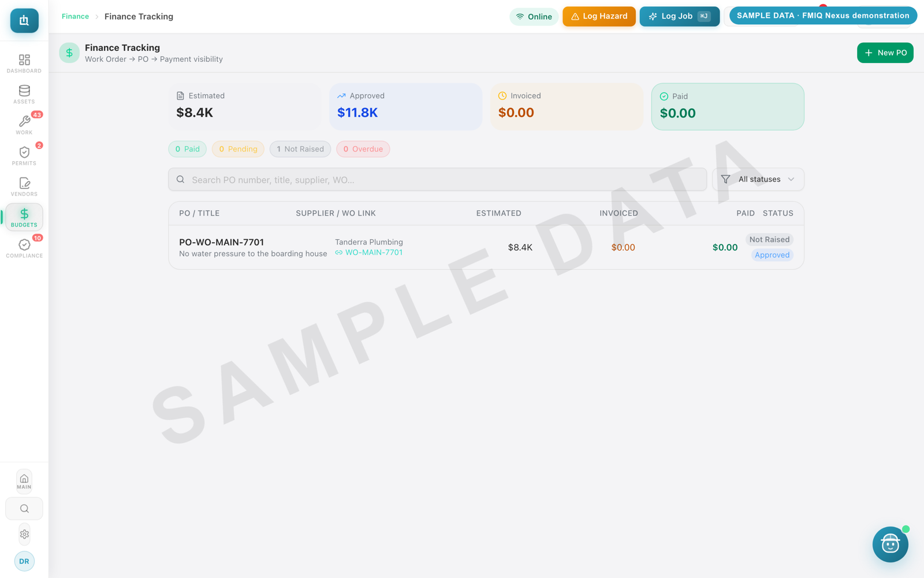Click the Online status indicator
Image resolution: width=924 pixels, height=578 pixels.
pyautogui.click(x=534, y=17)
